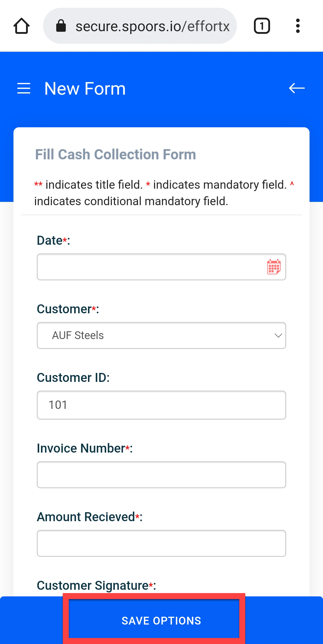Click the Fill Cash Collection Form heading
Image resolution: width=323 pixels, height=644 pixels.
tap(115, 155)
